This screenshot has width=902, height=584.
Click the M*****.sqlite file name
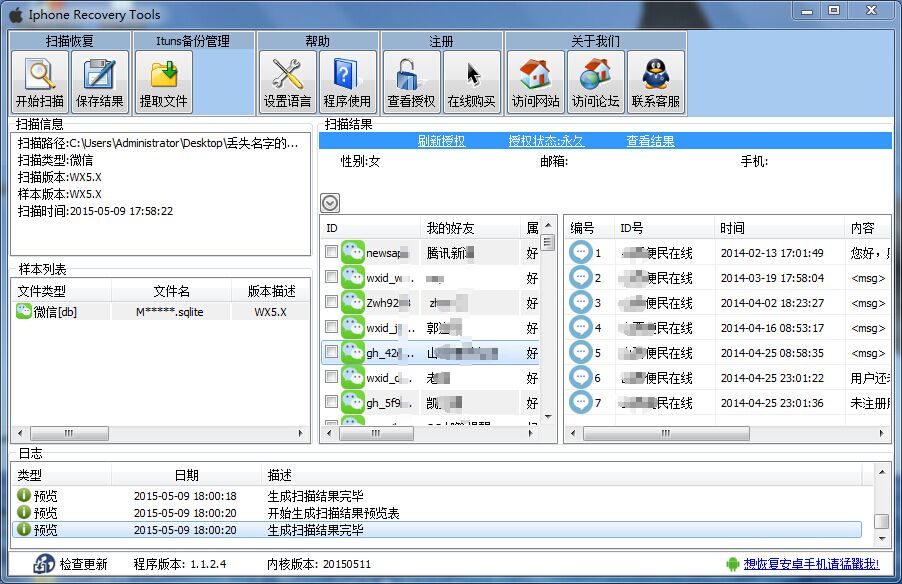170,312
